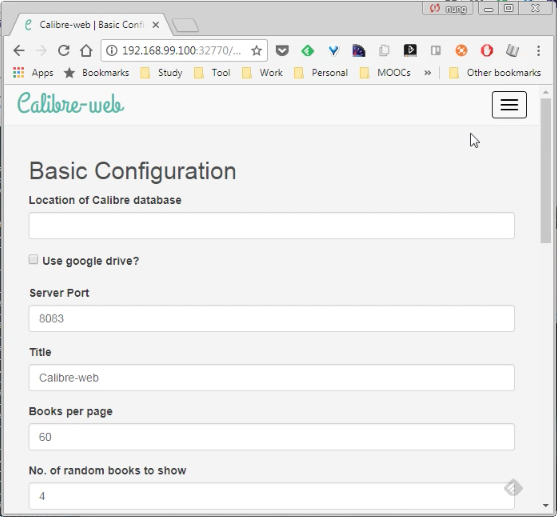The width and height of the screenshot is (557, 517).
Task: Bookmark this page with the star icon
Action: [x=256, y=51]
